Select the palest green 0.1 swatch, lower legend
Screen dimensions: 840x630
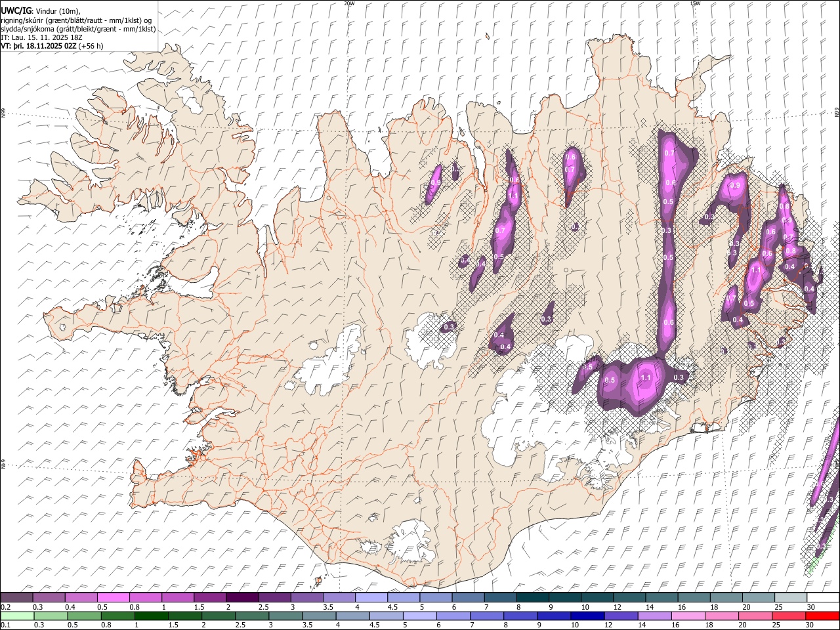(17, 616)
